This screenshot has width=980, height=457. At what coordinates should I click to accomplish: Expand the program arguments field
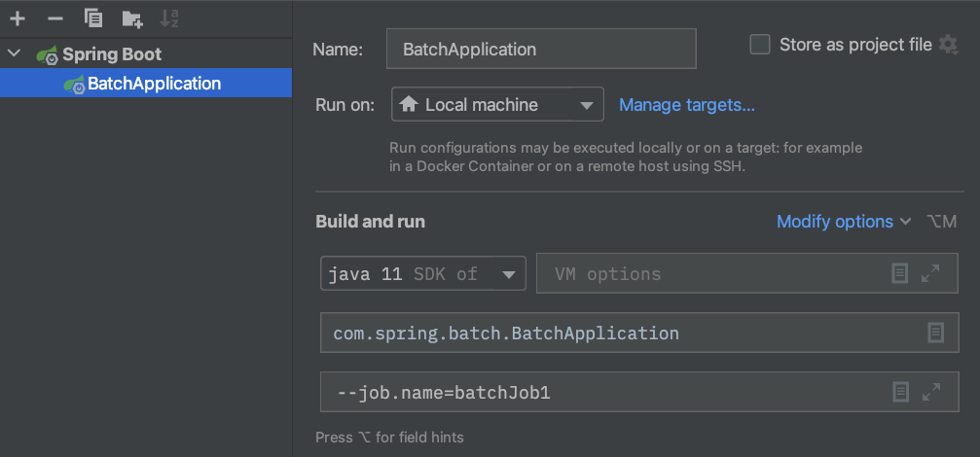tap(930, 392)
